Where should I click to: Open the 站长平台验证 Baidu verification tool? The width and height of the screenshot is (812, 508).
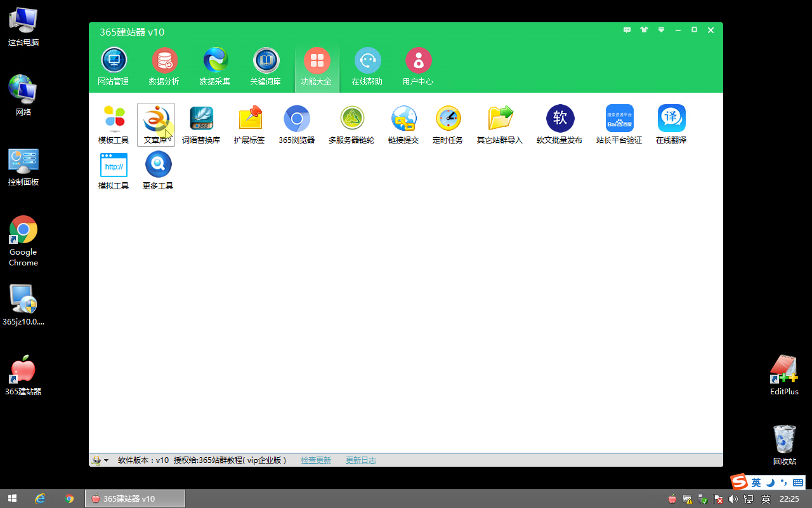click(x=619, y=124)
